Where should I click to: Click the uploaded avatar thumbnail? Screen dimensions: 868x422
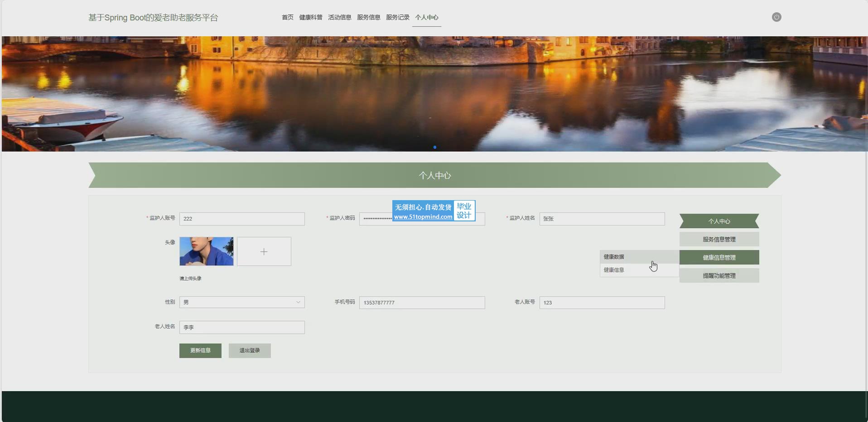(x=207, y=251)
